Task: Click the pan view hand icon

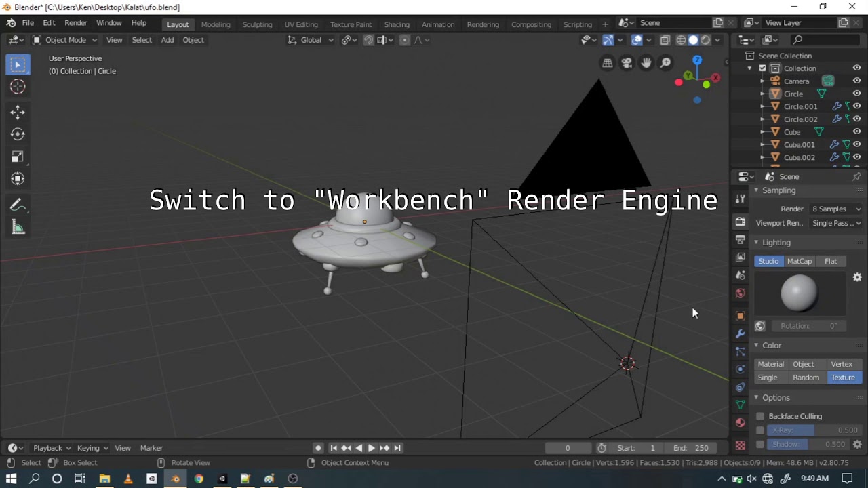Action: click(646, 63)
